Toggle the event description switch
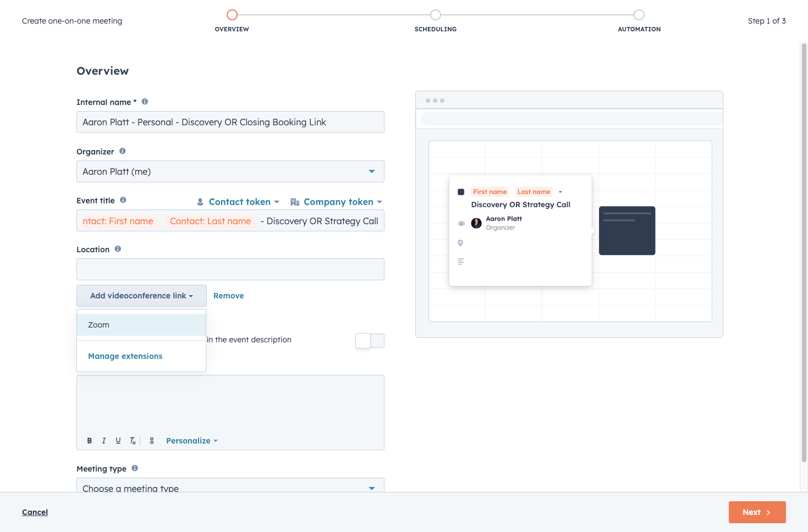Image resolution: width=808 pixels, height=532 pixels. click(x=370, y=341)
